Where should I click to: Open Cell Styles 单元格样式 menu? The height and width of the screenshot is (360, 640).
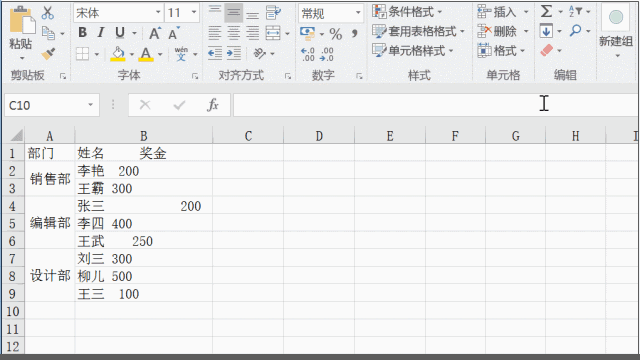(413, 51)
